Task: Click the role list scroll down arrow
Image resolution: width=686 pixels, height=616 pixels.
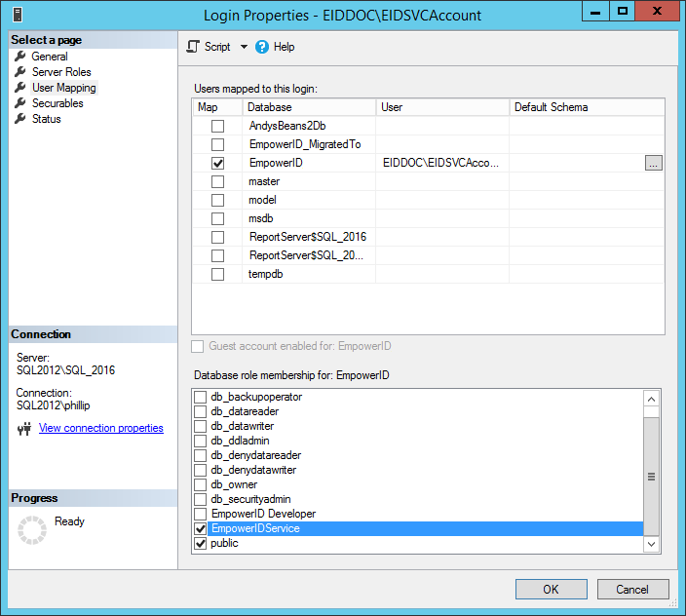Action: click(x=652, y=544)
